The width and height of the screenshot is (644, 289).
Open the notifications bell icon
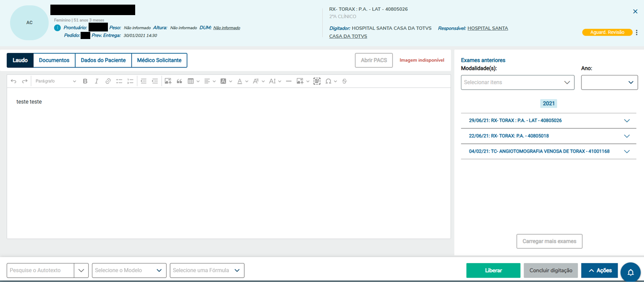(x=630, y=273)
